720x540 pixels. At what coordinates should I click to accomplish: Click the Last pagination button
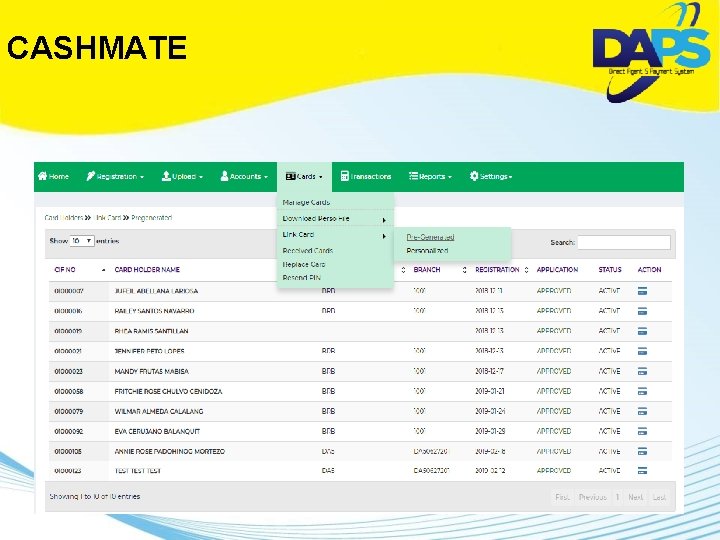(659, 497)
